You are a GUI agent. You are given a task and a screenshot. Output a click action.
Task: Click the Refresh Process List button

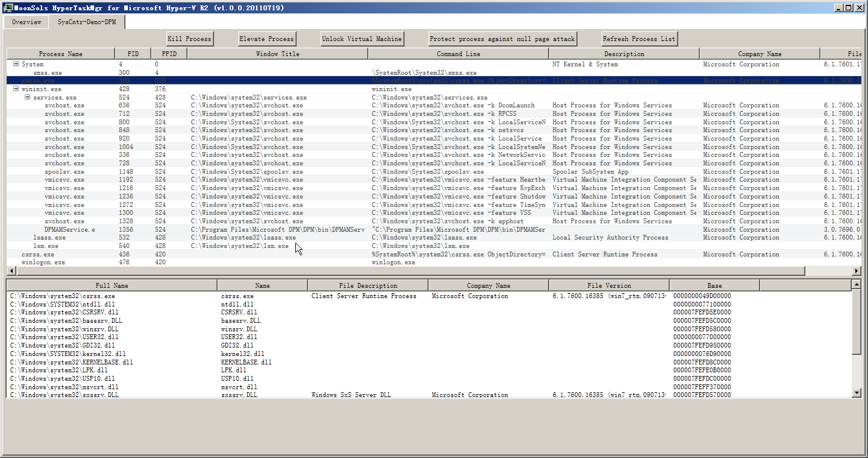(x=639, y=39)
